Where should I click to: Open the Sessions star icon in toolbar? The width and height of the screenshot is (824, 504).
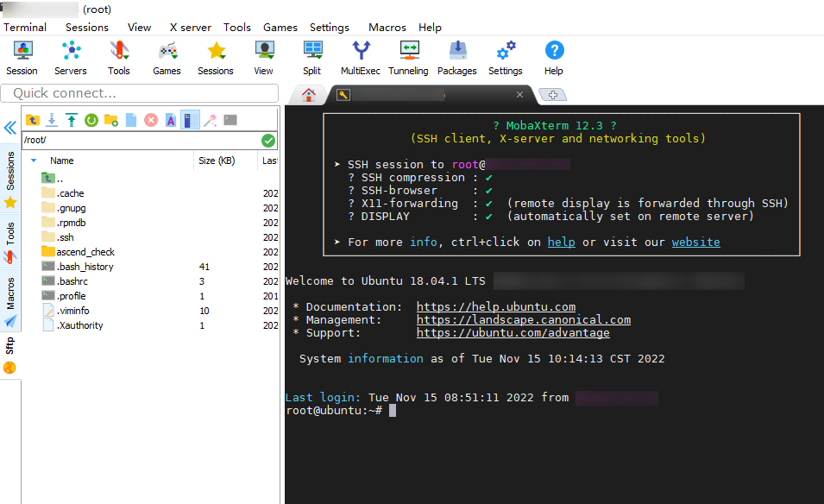click(216, 58)
